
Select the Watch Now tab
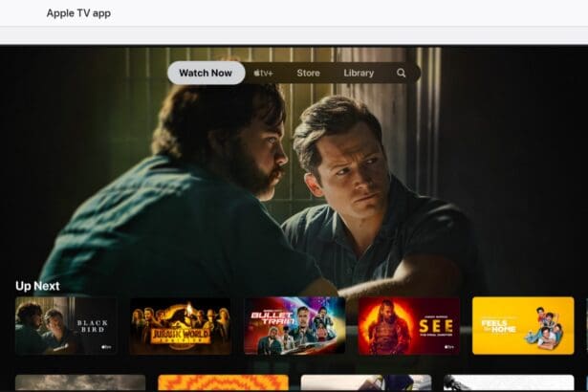[x=206, y=73]
